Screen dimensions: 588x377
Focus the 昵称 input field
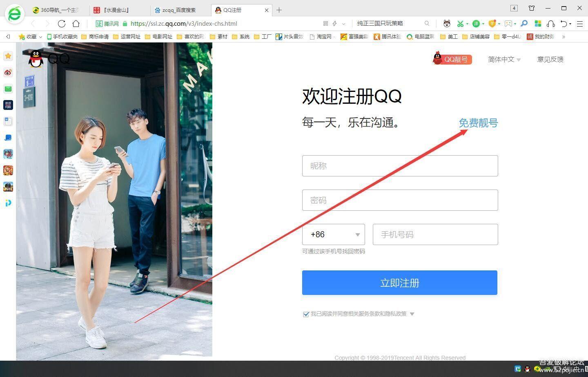[400, 166]
